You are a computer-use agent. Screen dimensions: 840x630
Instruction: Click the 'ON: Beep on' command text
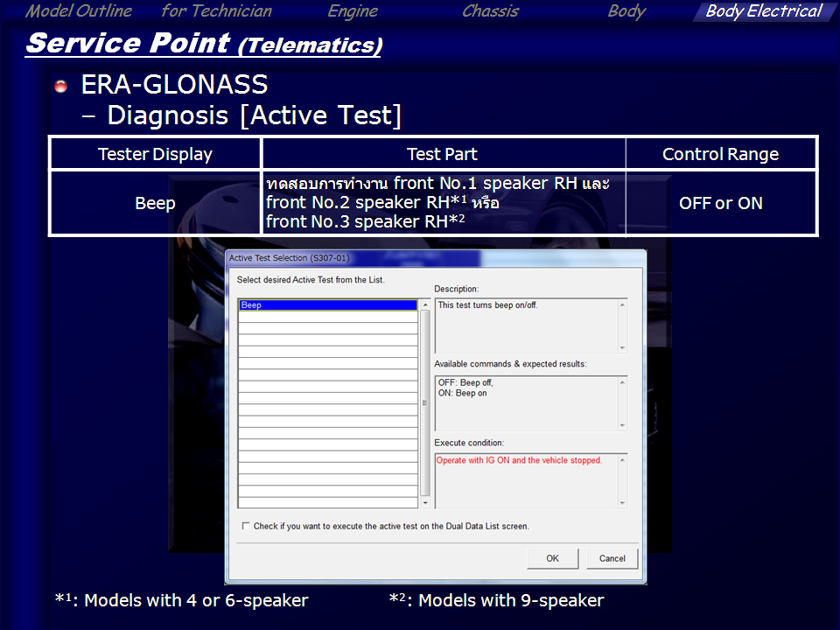462,393
